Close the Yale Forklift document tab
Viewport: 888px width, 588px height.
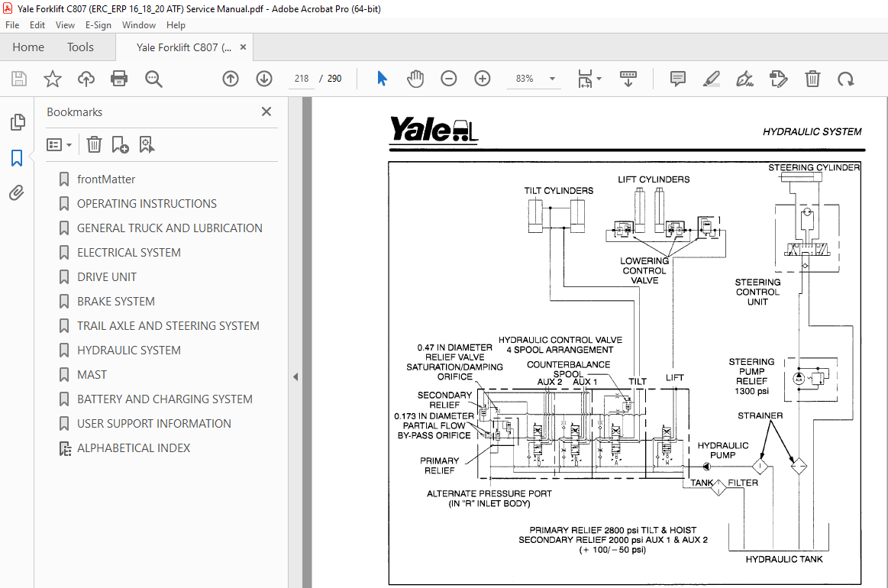[x=243, y=47]
